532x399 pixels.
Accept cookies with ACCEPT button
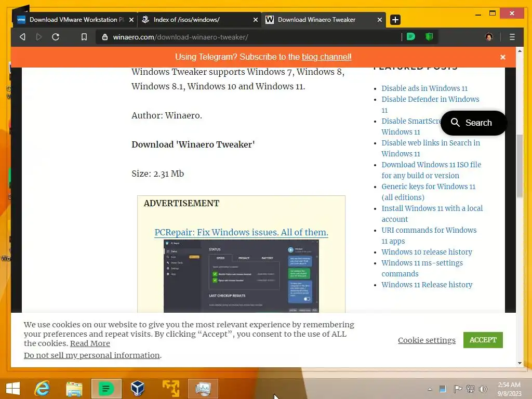coord(483,340)
